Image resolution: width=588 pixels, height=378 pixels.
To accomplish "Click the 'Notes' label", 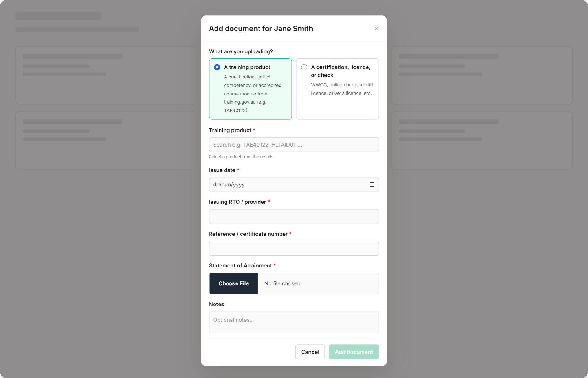I will click(x=216, y=304).
